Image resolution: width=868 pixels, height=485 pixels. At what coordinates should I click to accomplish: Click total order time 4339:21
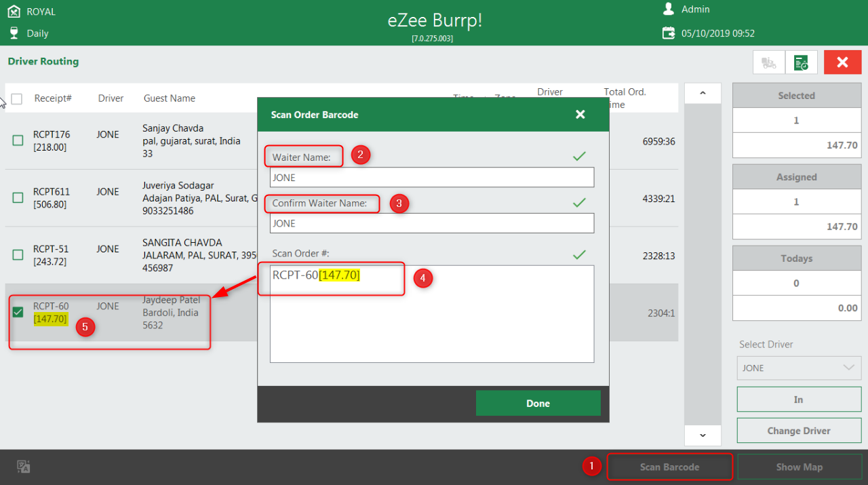pos(659,199)
